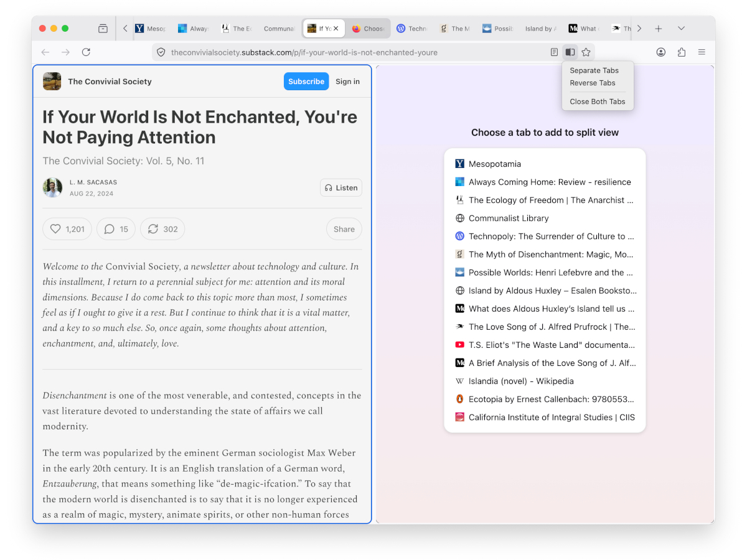The height and width of the screenshot is (560, 747).
Task: Go back with the back arrow
Action: tap(45, 52)
